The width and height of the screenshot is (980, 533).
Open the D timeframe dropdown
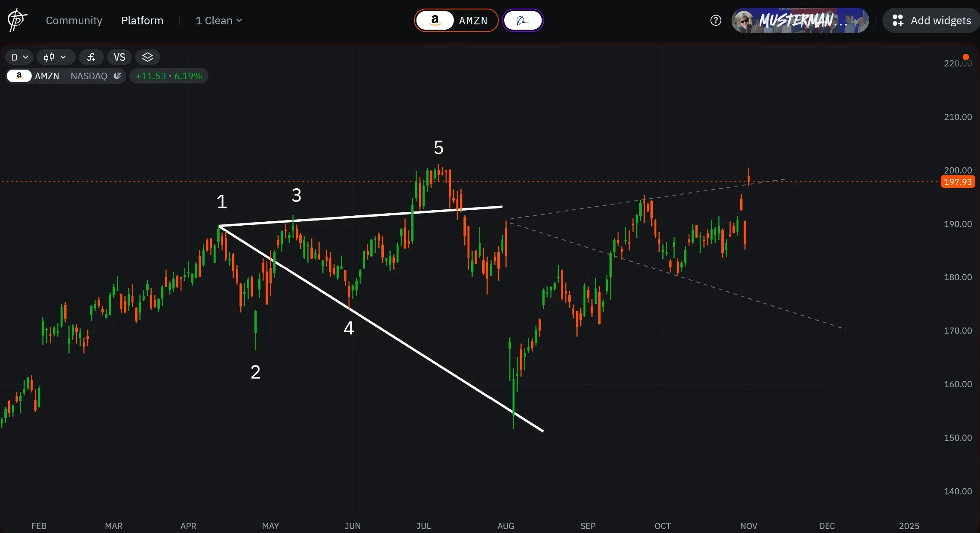pyautogui.click(x=19, y=57)
